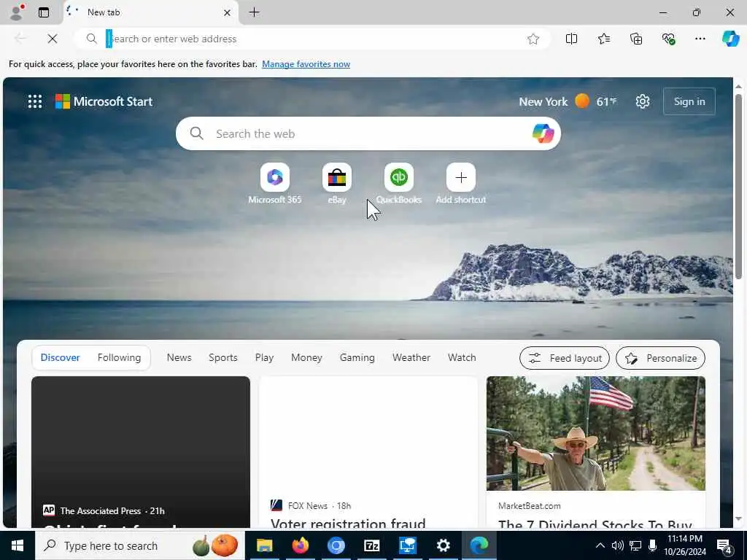Open the Copilot sidebar icon
This screenshot has width=747, height=560.
coord(730,39)
